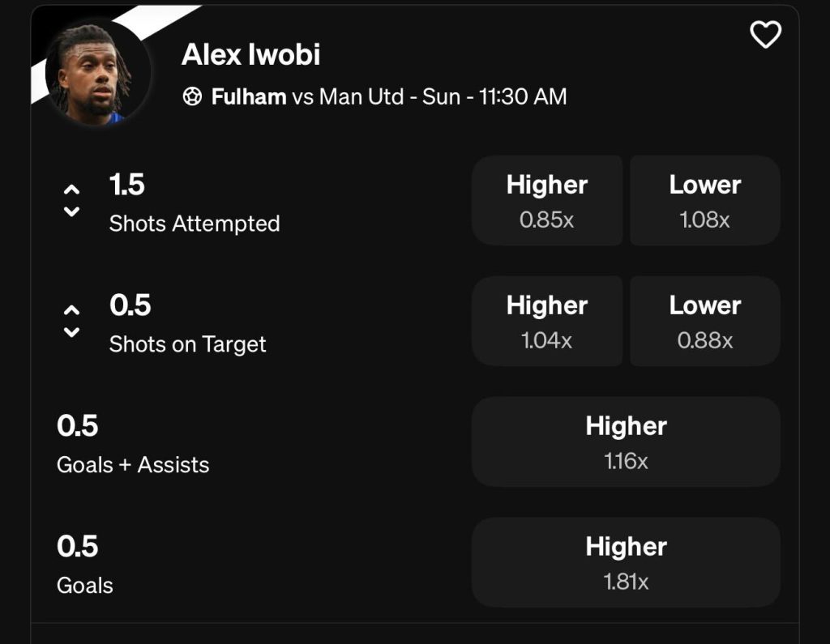Image resolution: width=830 pixels, height=644 pixels.
Task: Tap the Shots on Target stat label
Action: coord(187,344)
